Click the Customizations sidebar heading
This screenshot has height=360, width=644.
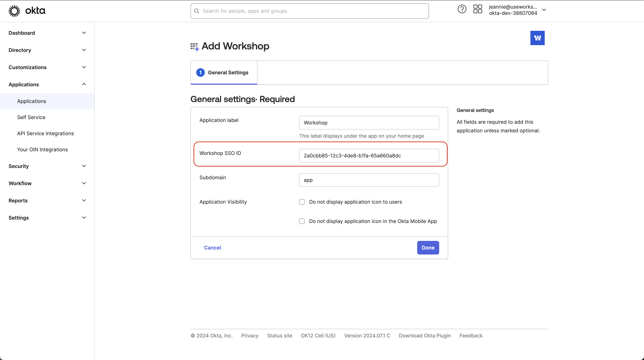pyautogui.click(x=28, y=67)
